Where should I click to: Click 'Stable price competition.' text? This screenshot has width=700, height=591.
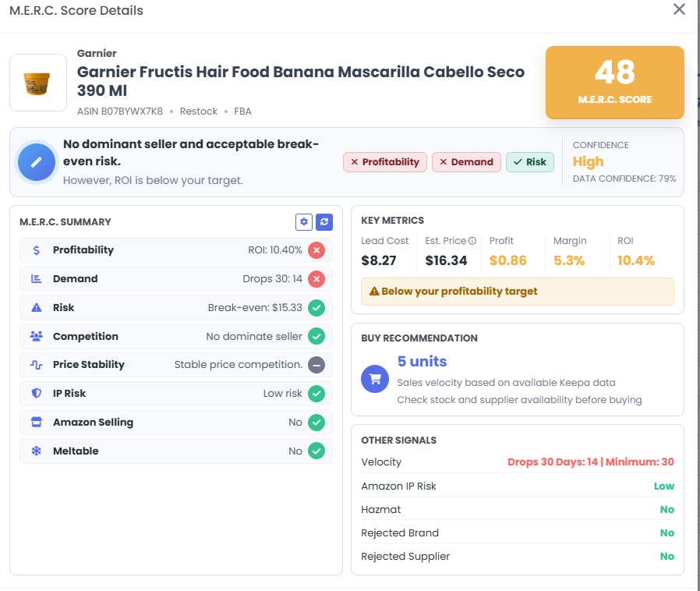[239, 365]
